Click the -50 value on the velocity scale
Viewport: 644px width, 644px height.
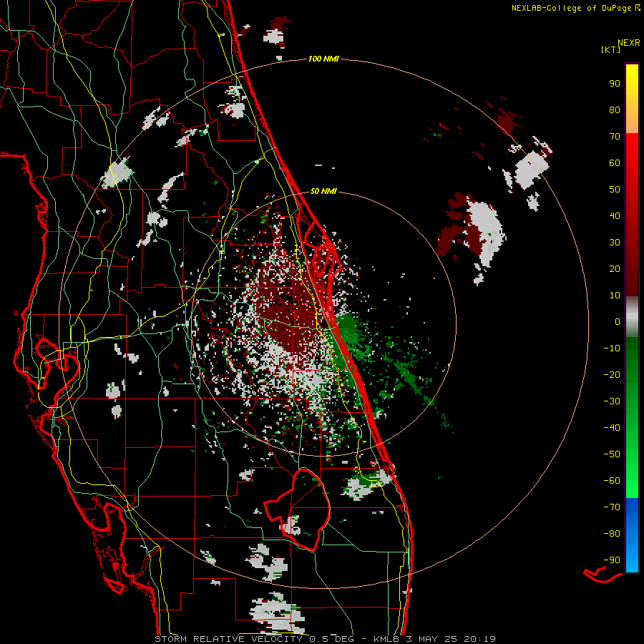click(x=612, y=454)
